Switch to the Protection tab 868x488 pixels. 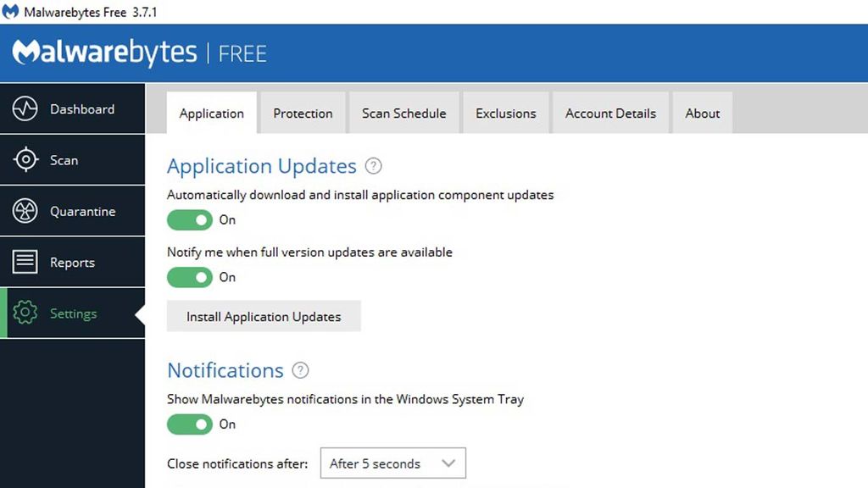click(303, 113)
